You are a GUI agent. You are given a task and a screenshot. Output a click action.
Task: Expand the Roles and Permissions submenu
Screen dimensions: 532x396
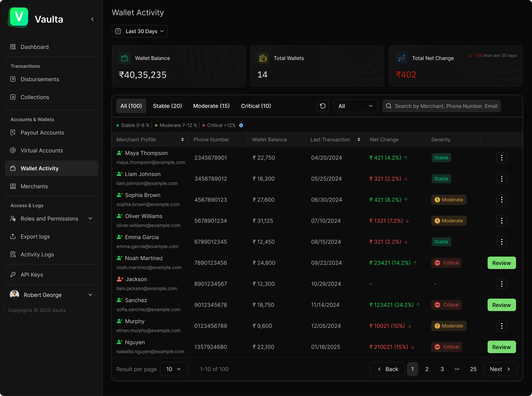point(90,219)
